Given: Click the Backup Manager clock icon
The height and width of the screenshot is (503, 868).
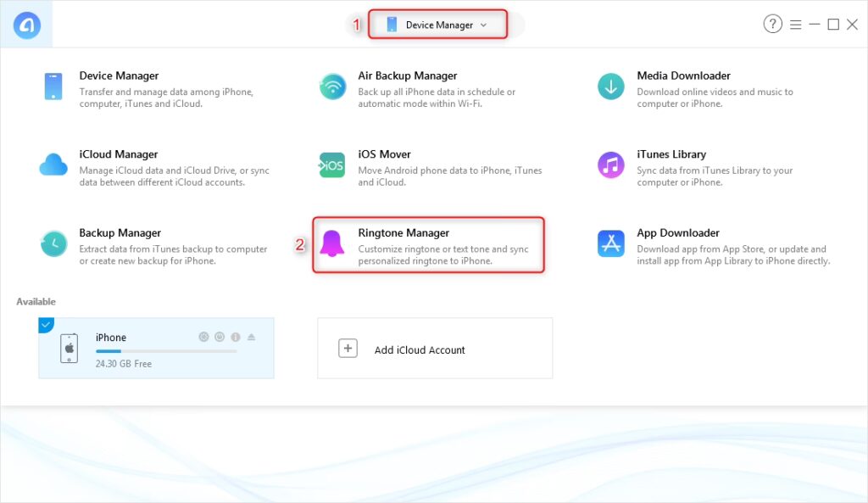Looking at the screenshot, I should [53, 243].
